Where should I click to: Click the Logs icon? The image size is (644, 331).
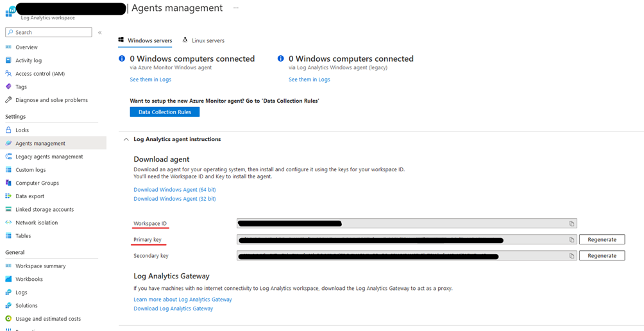pyautogui.click(x=8, y=293)
